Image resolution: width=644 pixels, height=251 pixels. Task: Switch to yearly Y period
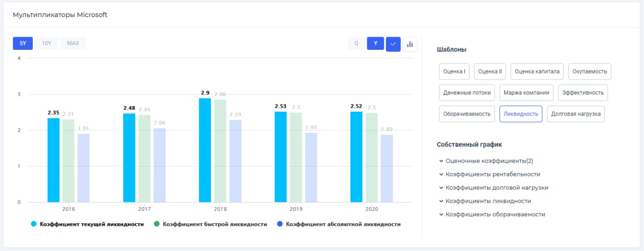375,43
